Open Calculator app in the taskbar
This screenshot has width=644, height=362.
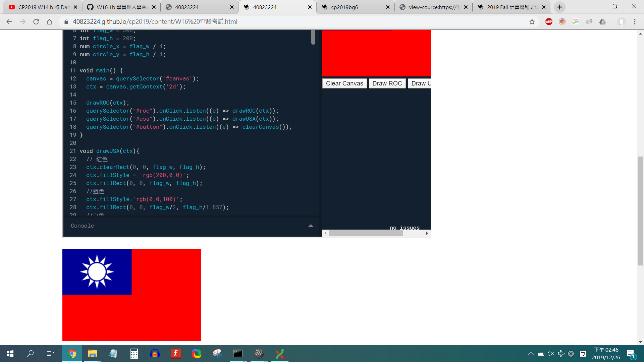tap(134, 354)
